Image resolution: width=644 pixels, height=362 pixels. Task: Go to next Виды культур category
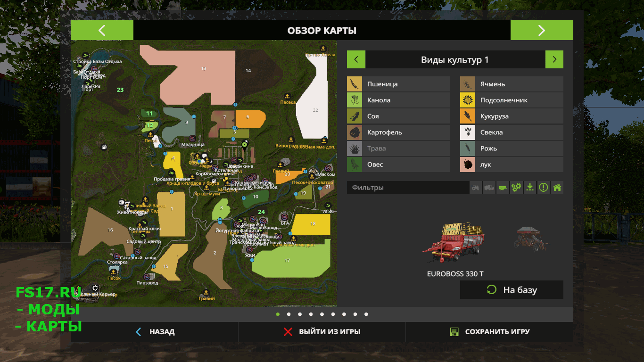pos(554,60)
